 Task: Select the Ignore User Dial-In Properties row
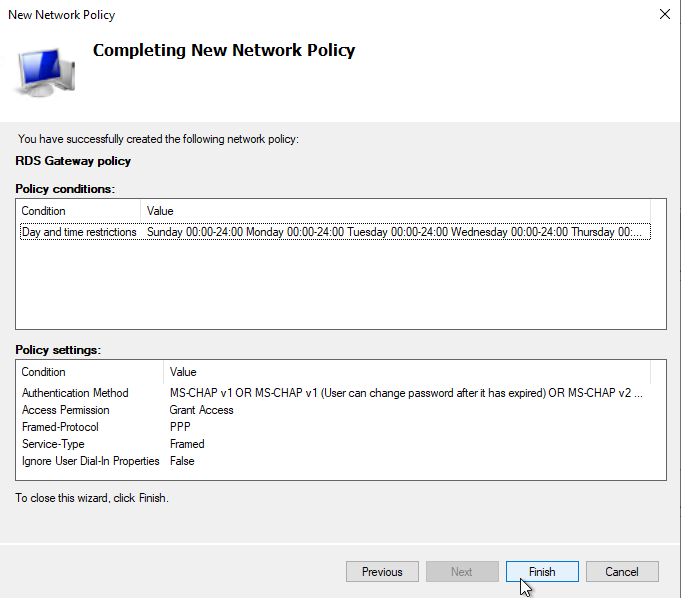tap(91, 461)
